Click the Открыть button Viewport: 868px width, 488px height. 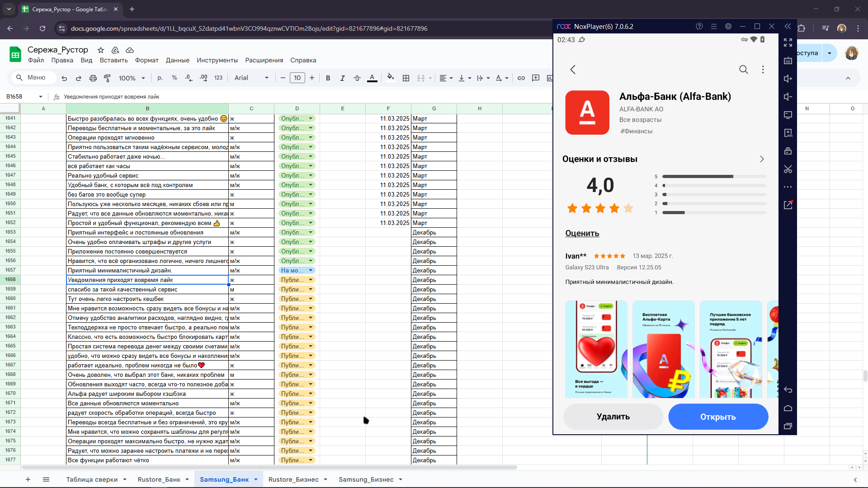click(x=718, y=417)
